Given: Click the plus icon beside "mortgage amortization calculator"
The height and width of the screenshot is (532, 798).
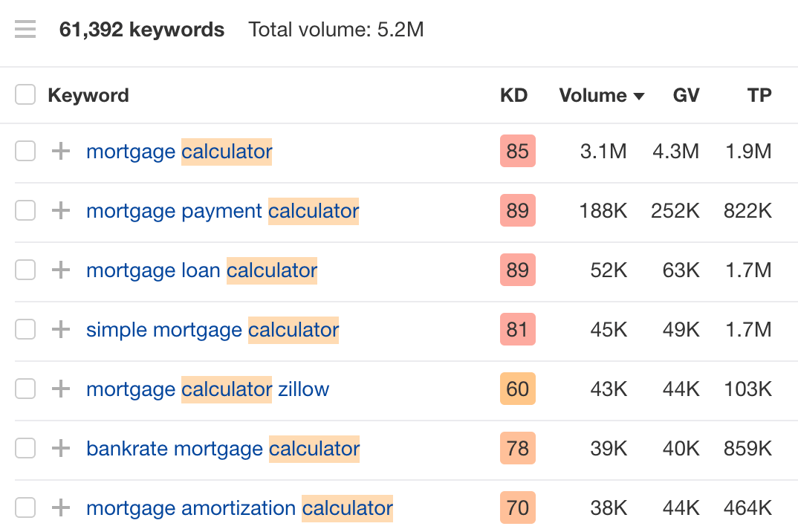Looking at the screenshot, I should coord(60,507).
